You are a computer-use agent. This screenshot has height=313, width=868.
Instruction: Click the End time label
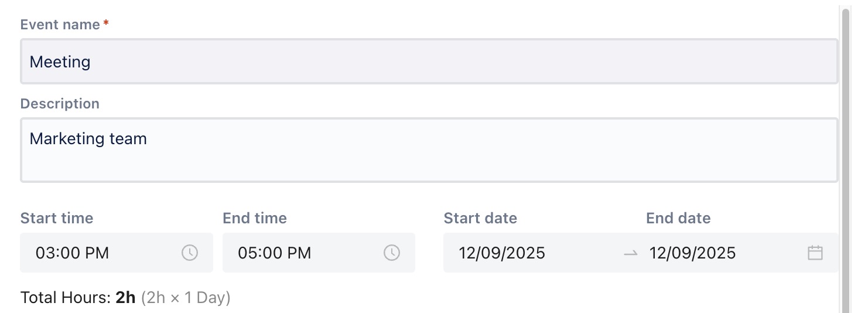click(x=255, y=218)
